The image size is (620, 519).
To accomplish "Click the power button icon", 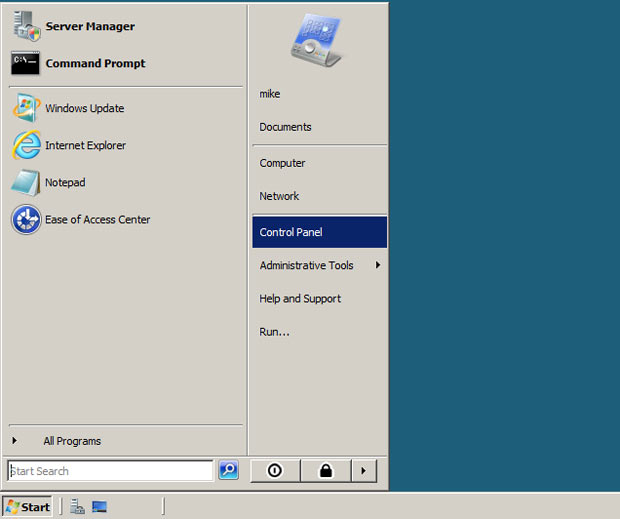I will coord(275,470).
